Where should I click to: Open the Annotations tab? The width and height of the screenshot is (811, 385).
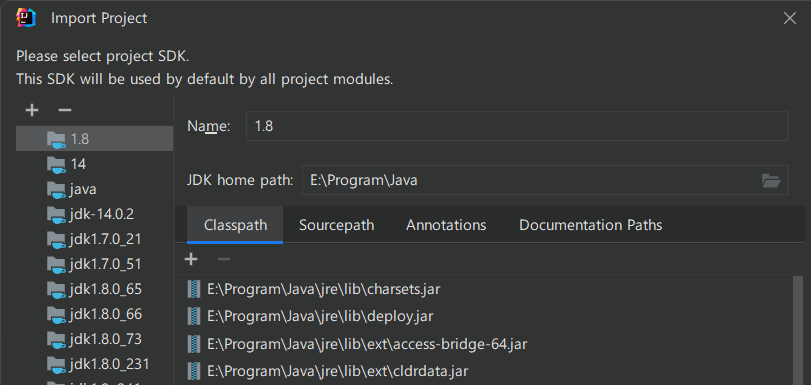pyautogui.click(x=446, y=225)
